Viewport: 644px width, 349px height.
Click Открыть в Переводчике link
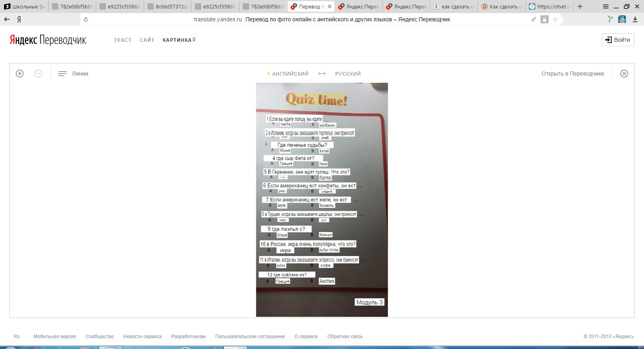point(572,74)
